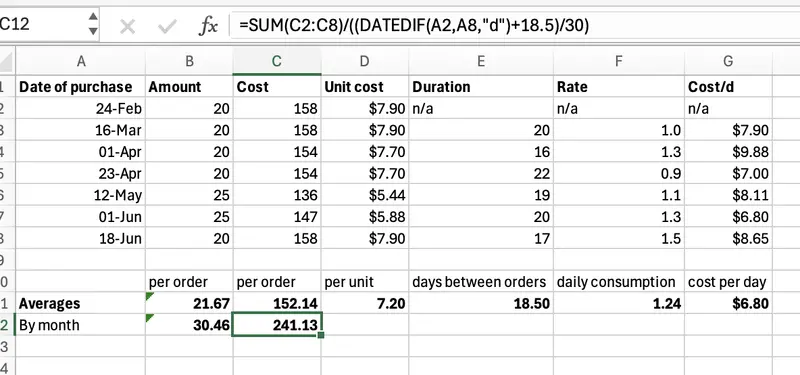The height and width of the screenshot is (375, 800).
Task: Click the 'Duration' header cell
Action: click(x=481, y=87)
